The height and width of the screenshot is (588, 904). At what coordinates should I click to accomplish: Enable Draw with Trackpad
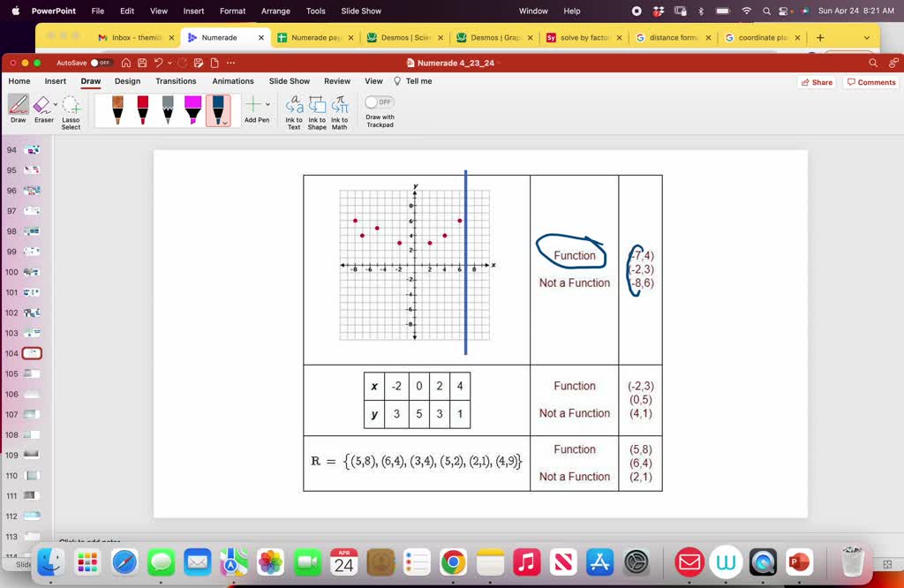click(x=379, y=102)
